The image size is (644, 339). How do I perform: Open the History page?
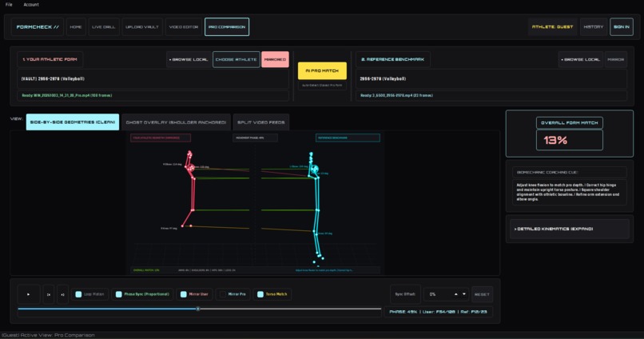pyautogui.click(x=594, y=26)
